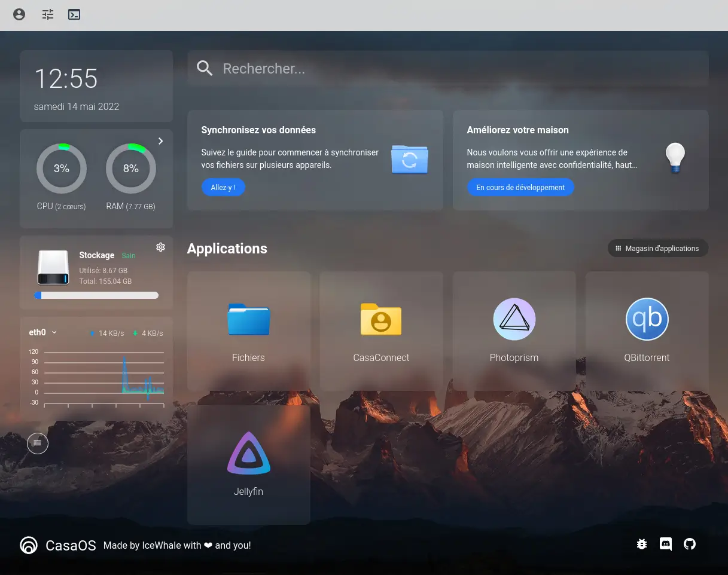Click the bug report icon

[x=642, y=545]
